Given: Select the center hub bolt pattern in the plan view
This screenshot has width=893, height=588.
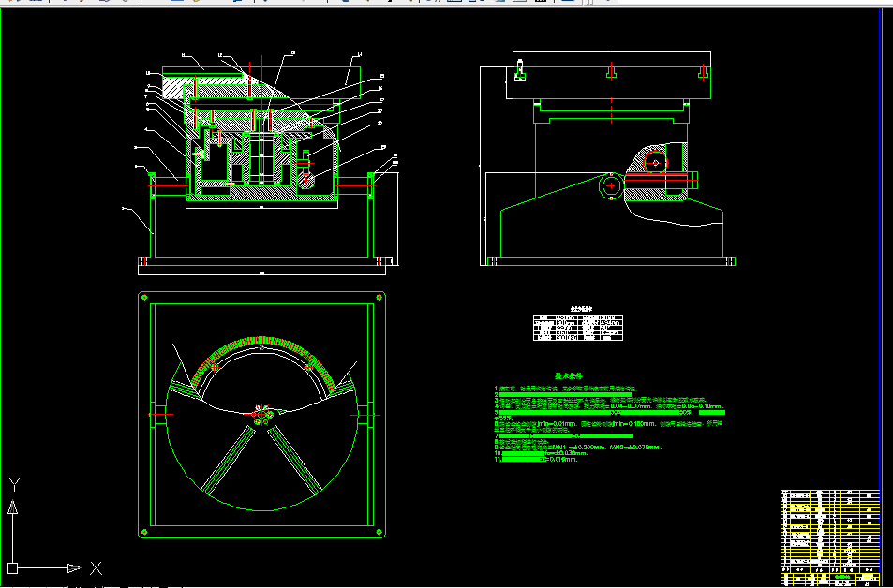Looking at the screenshot, I should [x=261, y=415].
